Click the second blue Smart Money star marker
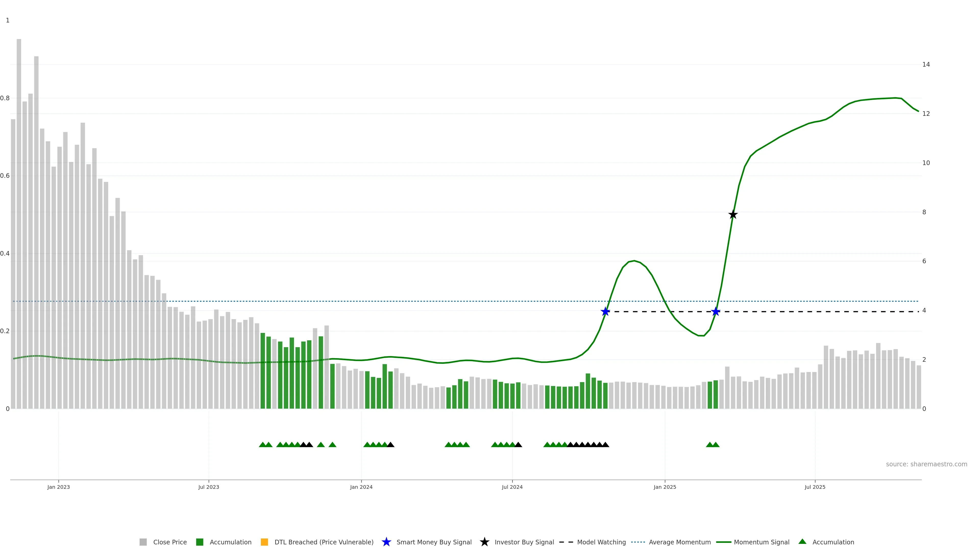 coord(716,312)
